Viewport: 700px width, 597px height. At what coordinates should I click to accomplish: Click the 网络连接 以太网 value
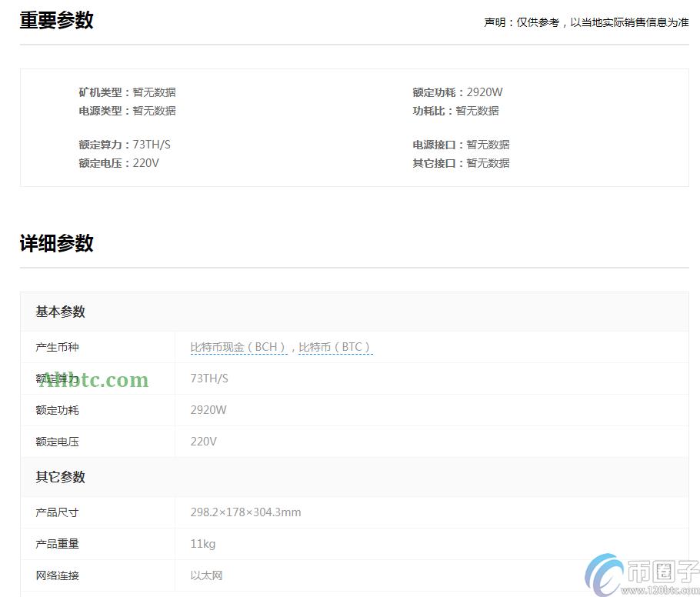[x=205, y=575]
